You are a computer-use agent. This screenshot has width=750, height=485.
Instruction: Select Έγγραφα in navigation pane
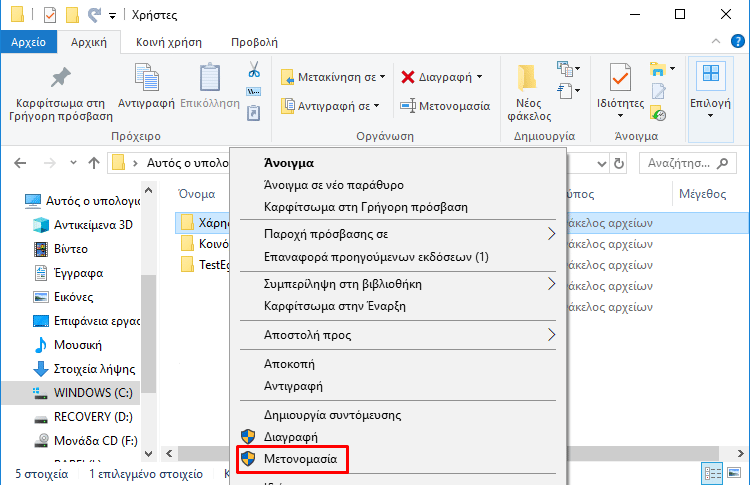pos(69,273)
